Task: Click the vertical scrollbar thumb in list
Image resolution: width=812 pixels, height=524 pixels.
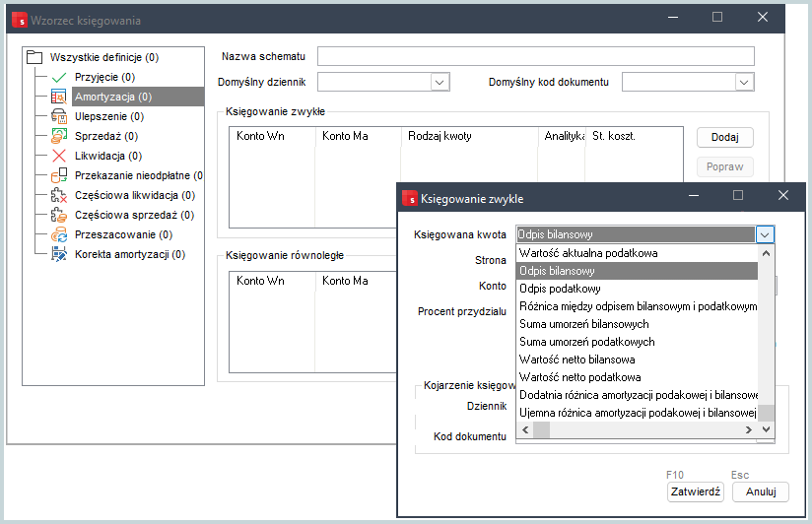Action: coord(766,413)
